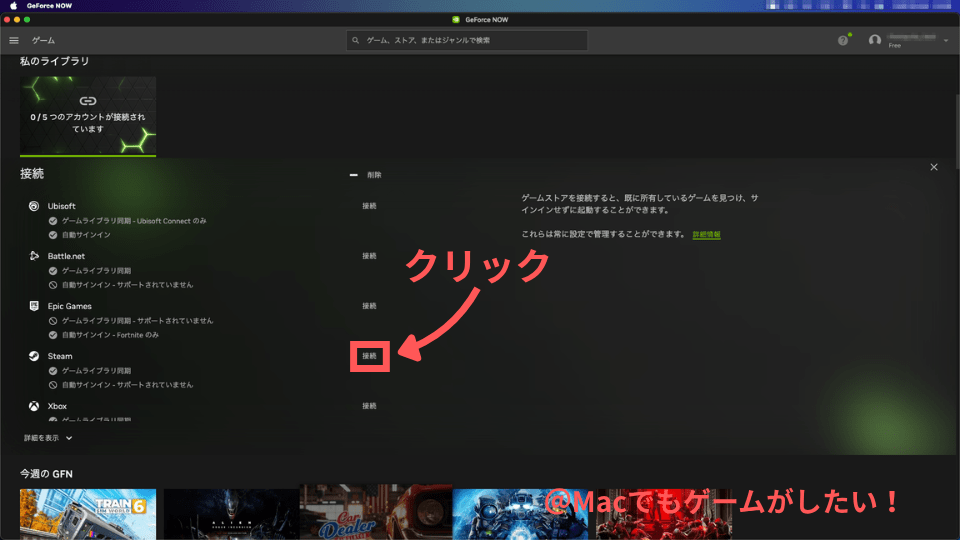Click the user profile avatar icon
This screenshot has height=540, width=960.
pos(875,40)
